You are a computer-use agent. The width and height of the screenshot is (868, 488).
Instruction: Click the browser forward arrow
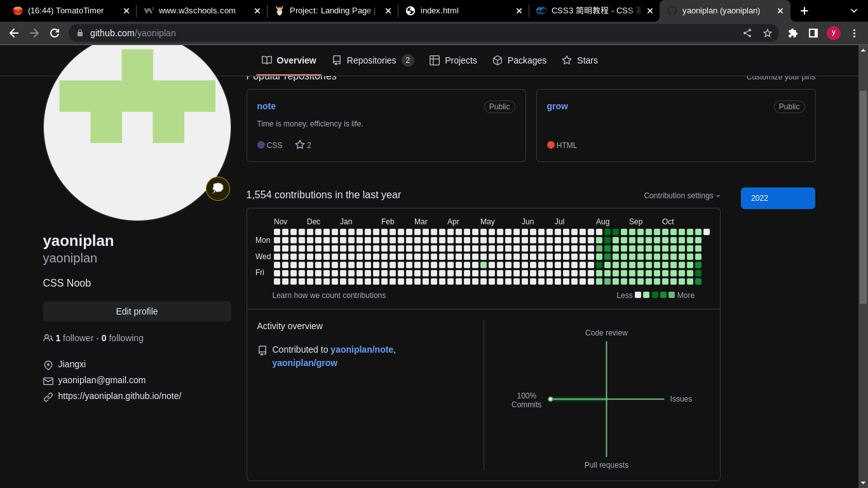coord(34,33)
